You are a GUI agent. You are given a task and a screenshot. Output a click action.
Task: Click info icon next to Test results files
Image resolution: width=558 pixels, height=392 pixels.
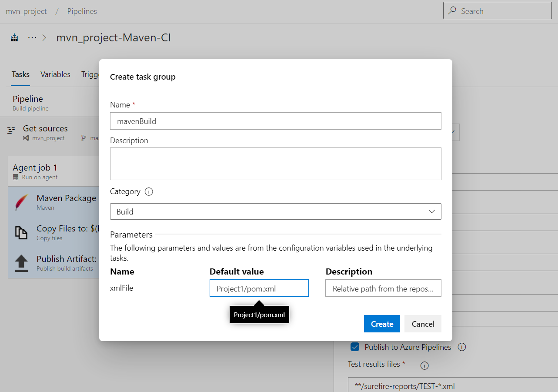[424, 365]
